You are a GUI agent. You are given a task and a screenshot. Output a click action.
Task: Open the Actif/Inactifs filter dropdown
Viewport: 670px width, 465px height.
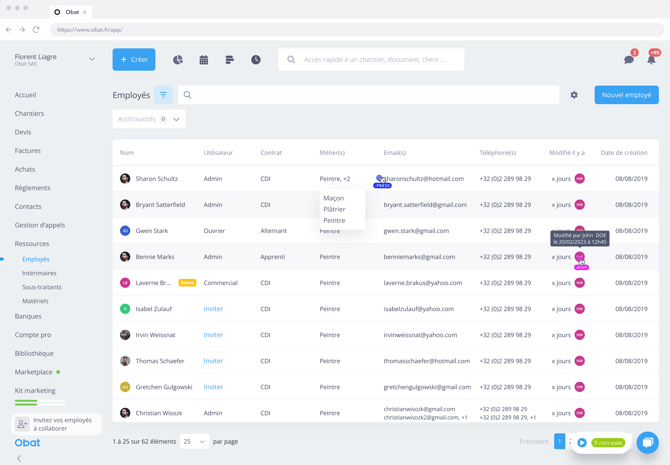[x=149, y=119]
